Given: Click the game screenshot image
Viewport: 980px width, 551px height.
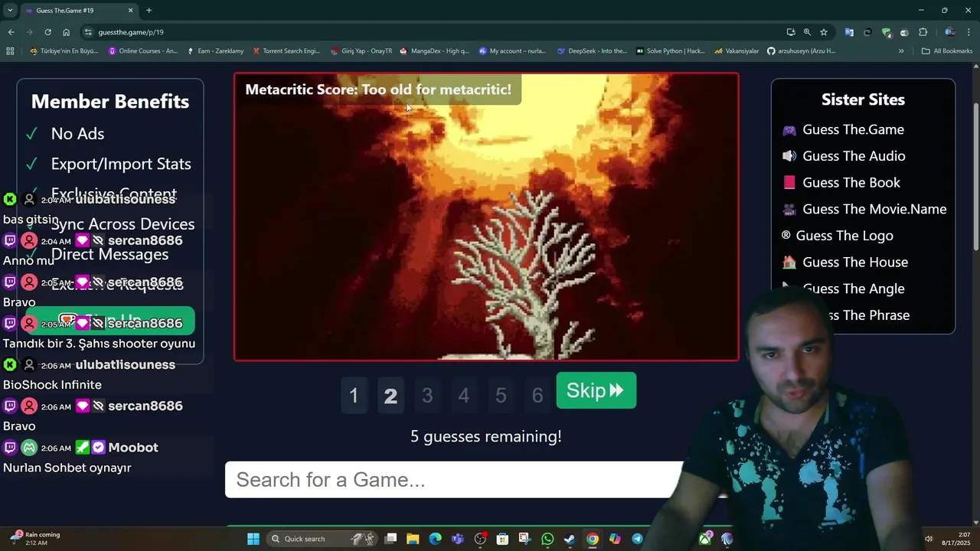Looking at the screenshot, I should (486, 217).
